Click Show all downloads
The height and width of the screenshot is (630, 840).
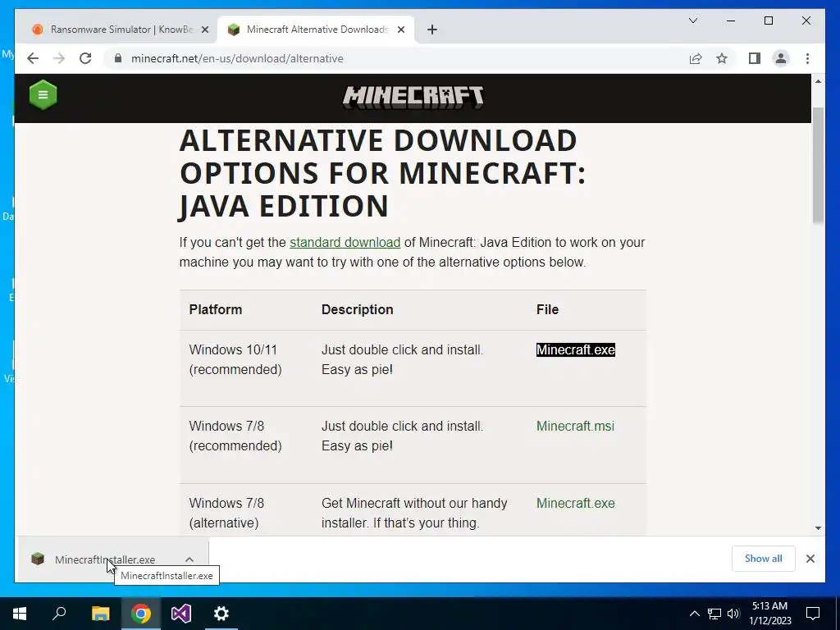click(x=763, y=559)
